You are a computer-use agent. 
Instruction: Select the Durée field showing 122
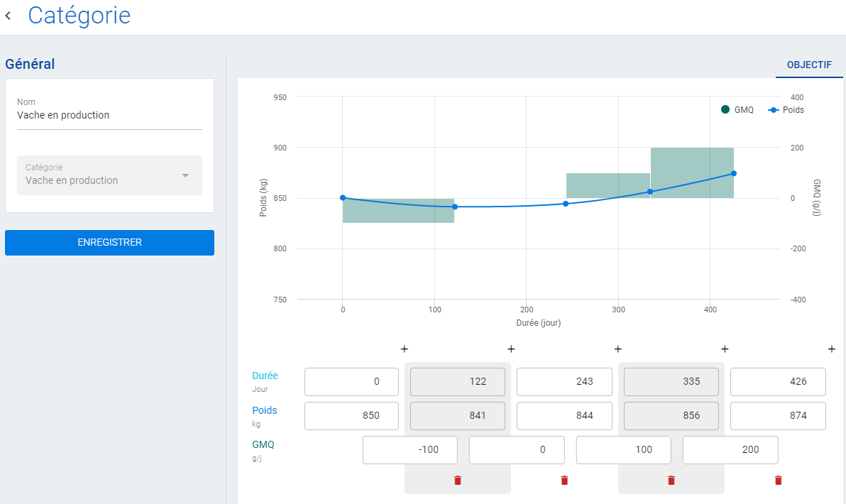pyautogui.click(x=458, y=381)
